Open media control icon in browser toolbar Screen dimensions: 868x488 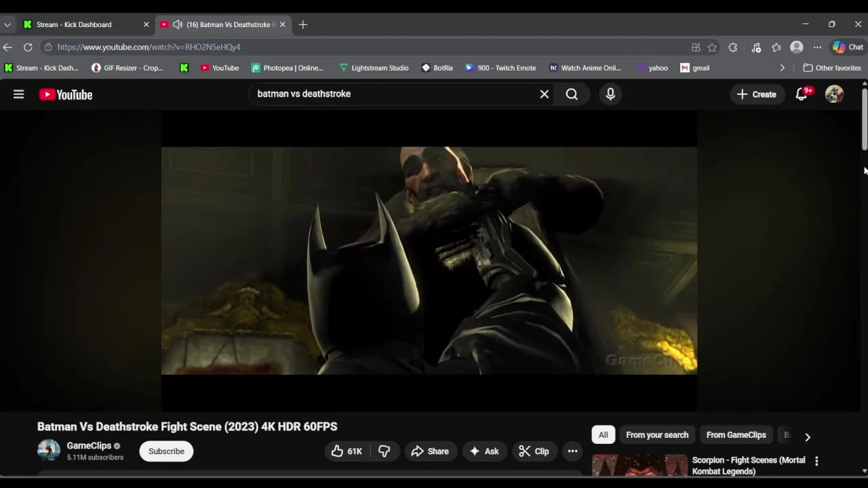click(756, 47)
